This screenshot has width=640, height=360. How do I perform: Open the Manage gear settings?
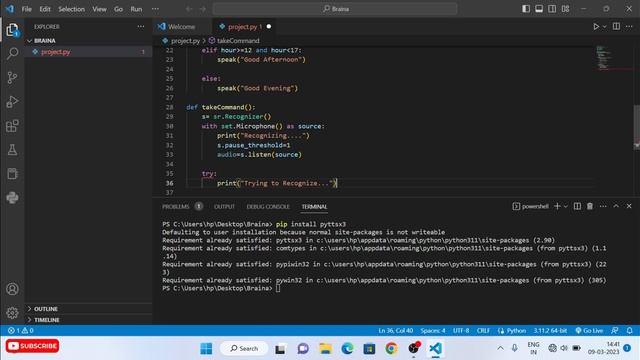[12, 313]
